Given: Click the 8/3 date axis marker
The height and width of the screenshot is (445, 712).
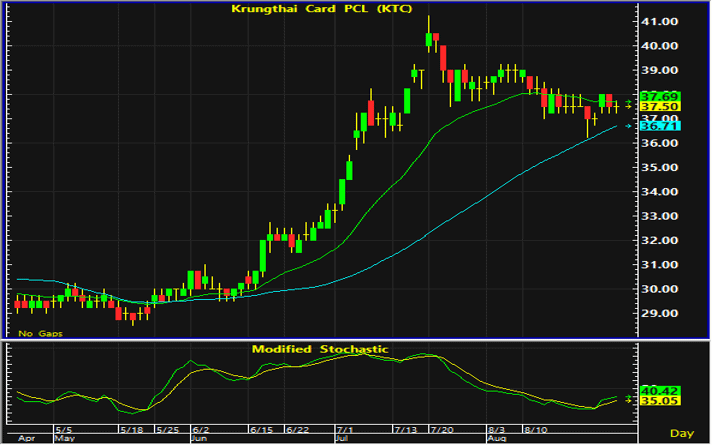Looking at the screenshot, I should tap(496, 430).
